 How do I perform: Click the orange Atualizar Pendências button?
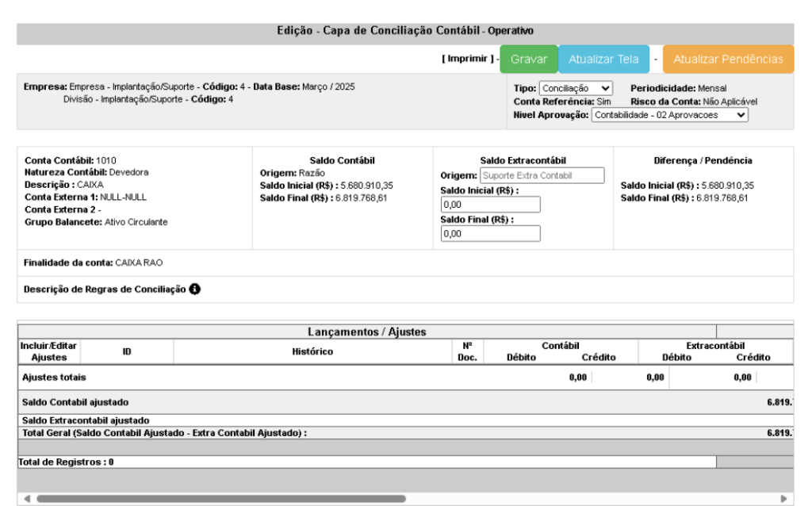pos(728,59)
